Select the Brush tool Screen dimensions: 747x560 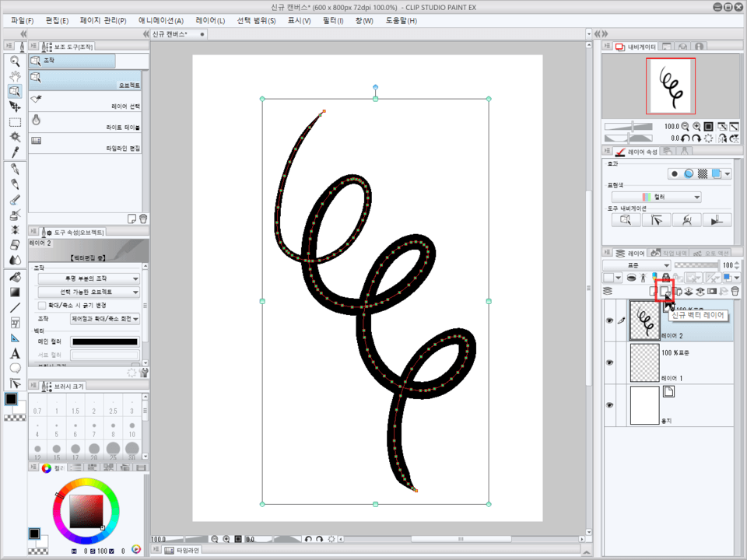[15, 200]
